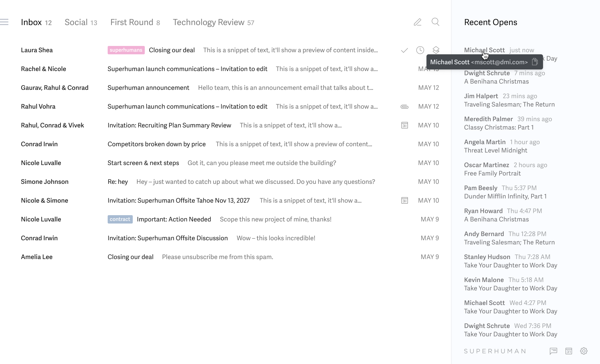Viewport: 600px width, 364px height.
Task: Click calendar icon on Recruiting Plan Summary invitation
Action: tap(405, 125)
